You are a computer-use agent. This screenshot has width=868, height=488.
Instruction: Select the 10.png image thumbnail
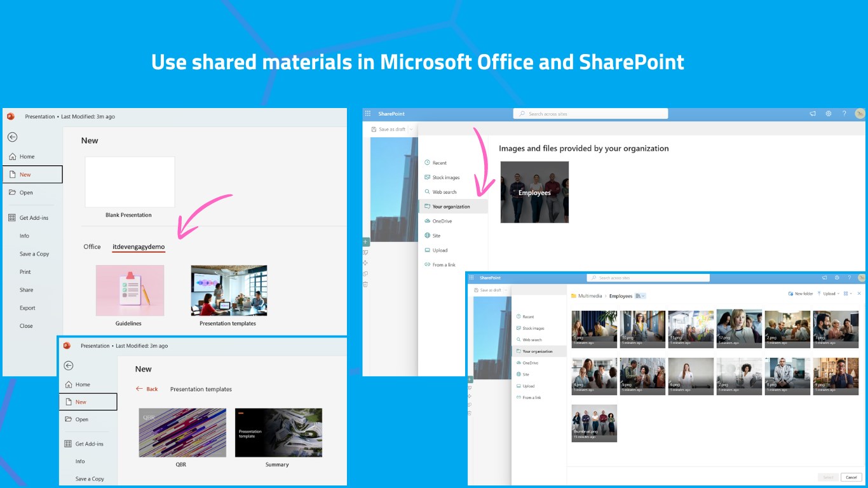[x=642, y=329]
